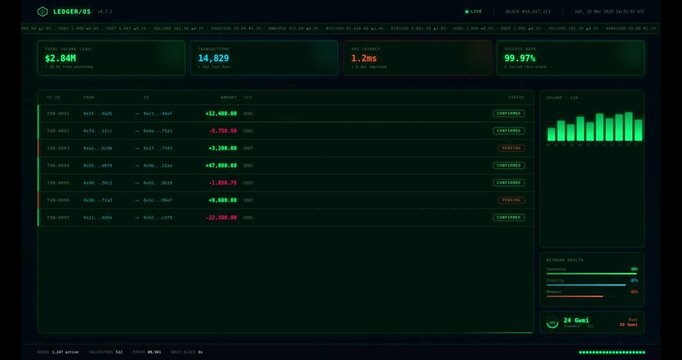Viewport: 682px width, 360px height.
Task: Select the -22,300.00 amount cell
Action: 221,217
